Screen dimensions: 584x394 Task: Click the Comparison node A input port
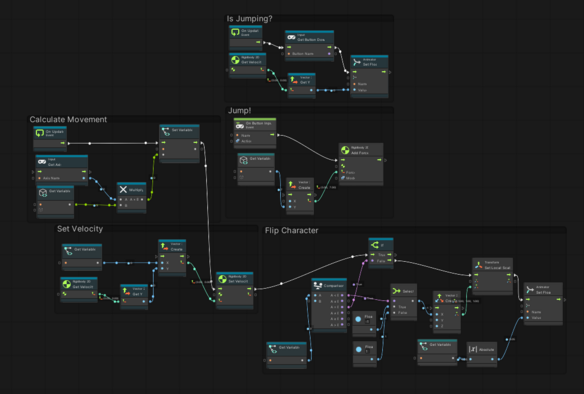click(x=315, y=295)
